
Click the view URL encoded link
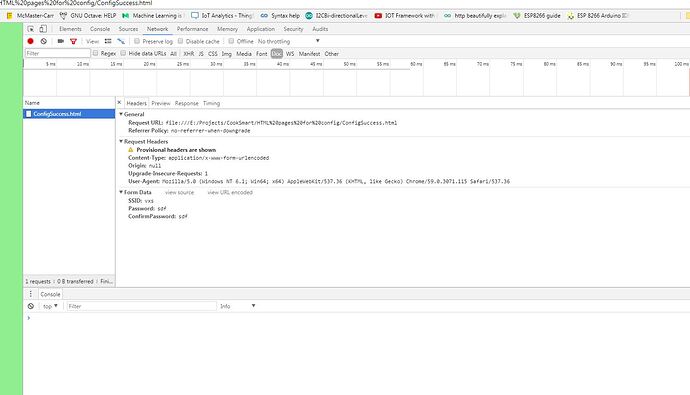click(230, 192)
